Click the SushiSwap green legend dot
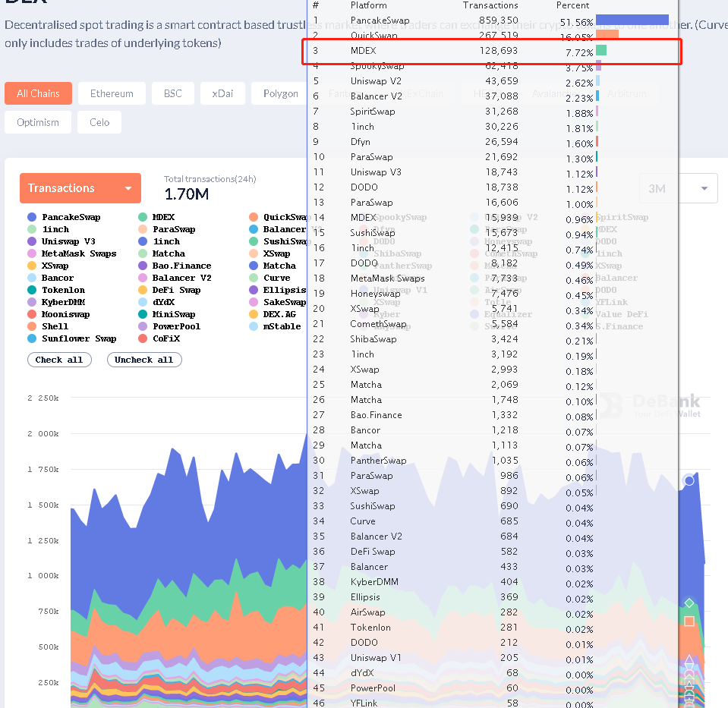728x708 pixels. (254, 241)
